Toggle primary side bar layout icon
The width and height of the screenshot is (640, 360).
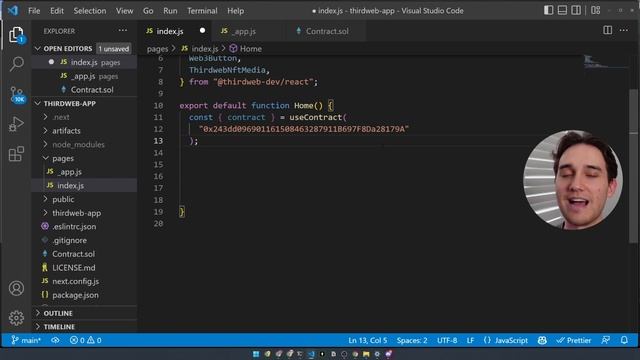[x=548, y=10]
